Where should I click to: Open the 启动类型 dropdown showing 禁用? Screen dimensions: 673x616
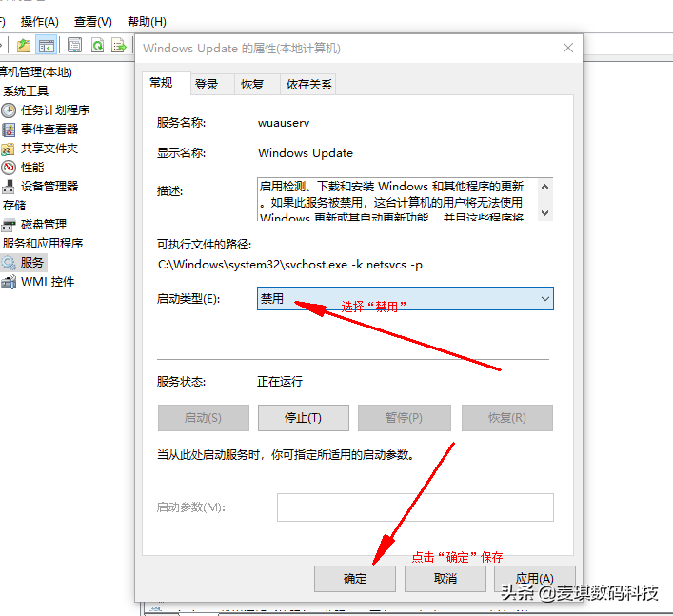(406, 298)
